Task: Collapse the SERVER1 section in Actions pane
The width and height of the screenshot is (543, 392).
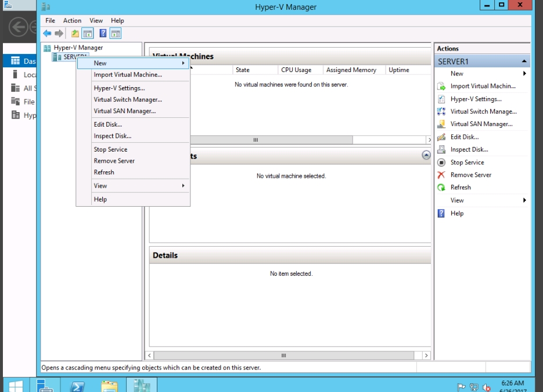Action: coord(524,62)
